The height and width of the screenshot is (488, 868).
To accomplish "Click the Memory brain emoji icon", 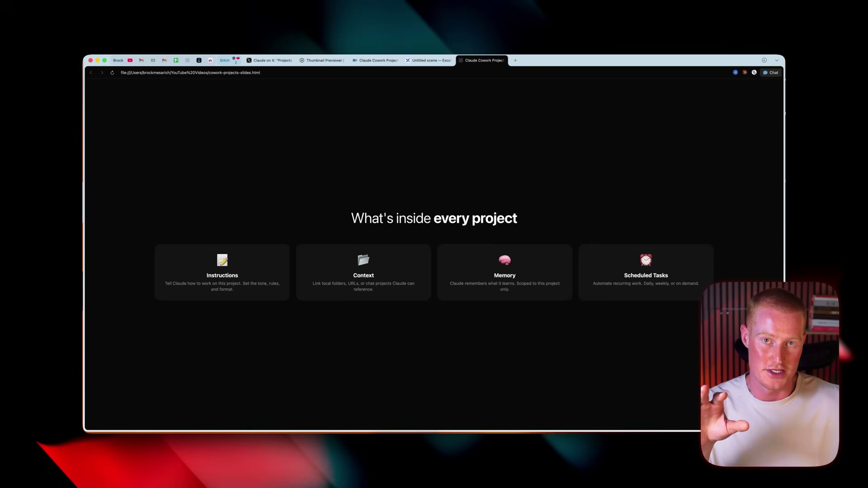I will (x=505, y=260).
